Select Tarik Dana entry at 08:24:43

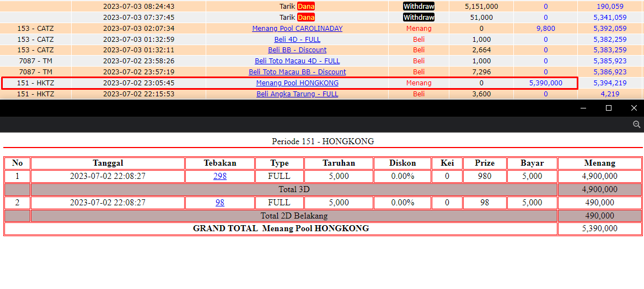coord(297,7)
